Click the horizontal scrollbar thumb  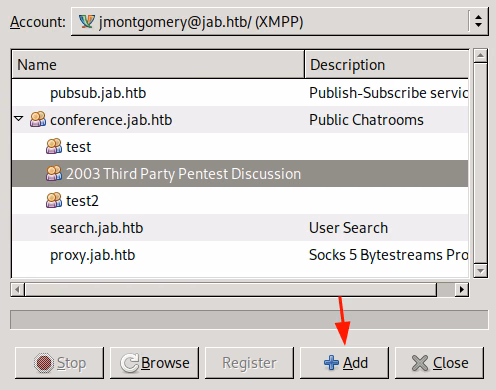231,289
